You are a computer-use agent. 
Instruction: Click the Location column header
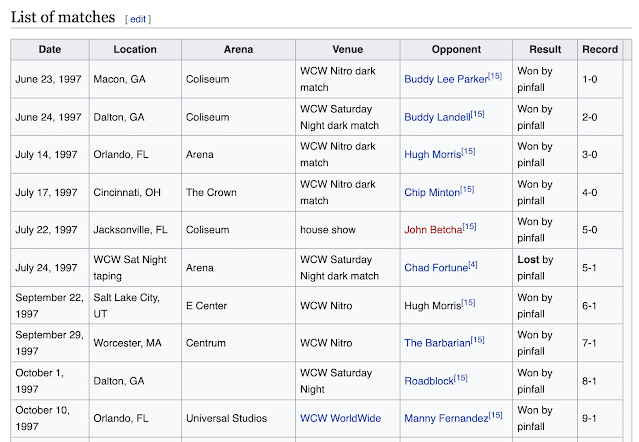click(x=135, y=50)
